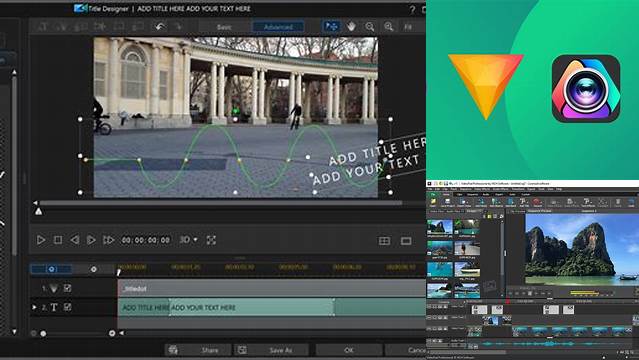Click the OK button

[348, 350]
